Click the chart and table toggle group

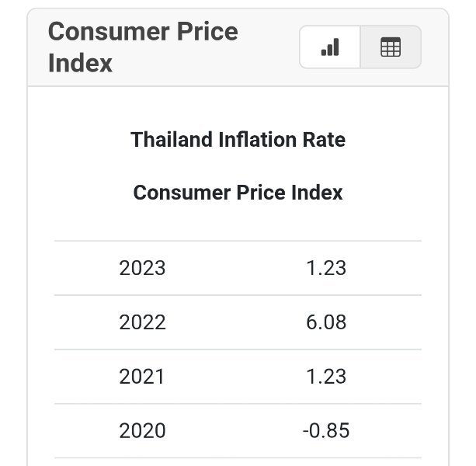360,47
